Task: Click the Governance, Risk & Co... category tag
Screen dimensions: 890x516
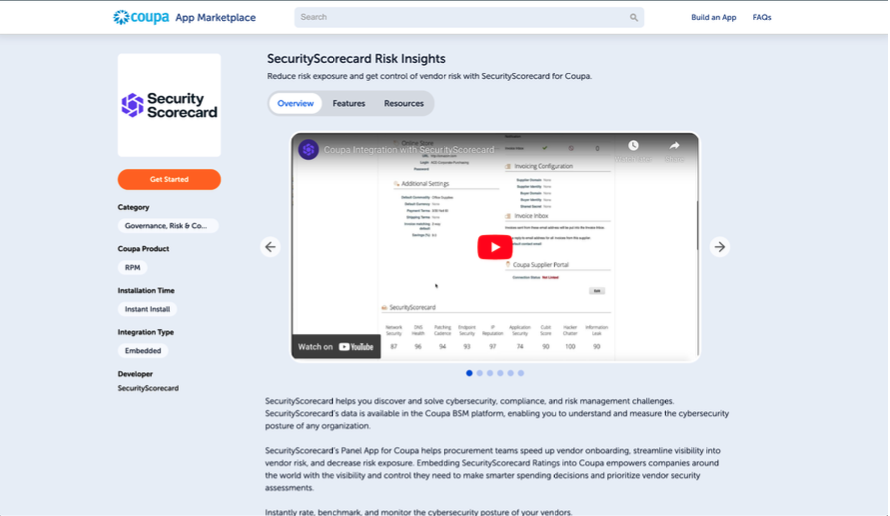Action: (x=167, y=226)
